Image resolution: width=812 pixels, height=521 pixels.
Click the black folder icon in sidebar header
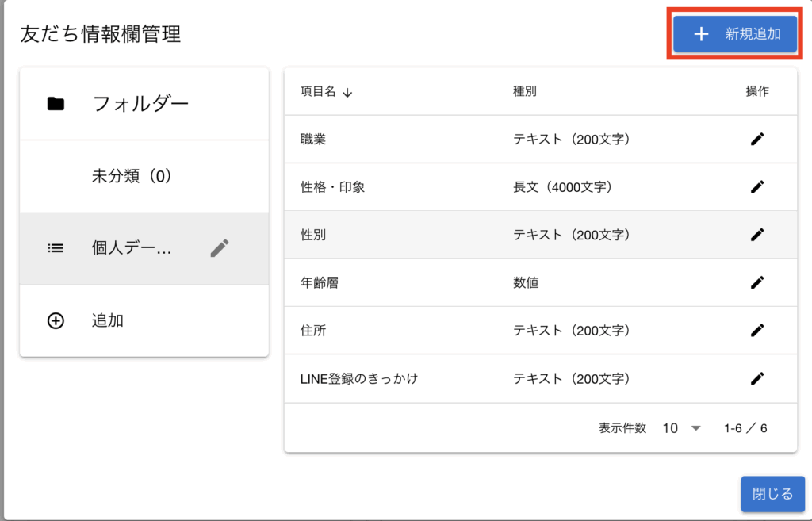click(56, 104)
